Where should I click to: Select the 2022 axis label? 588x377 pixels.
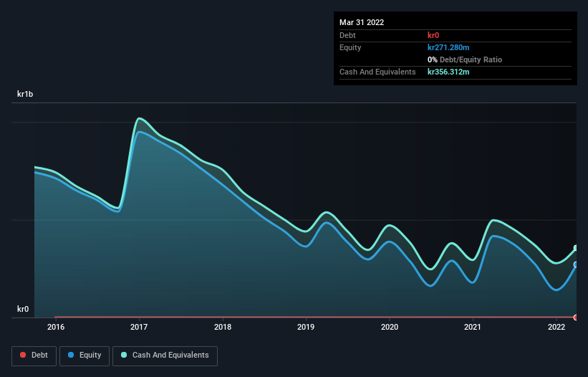[x=556, y=327]
